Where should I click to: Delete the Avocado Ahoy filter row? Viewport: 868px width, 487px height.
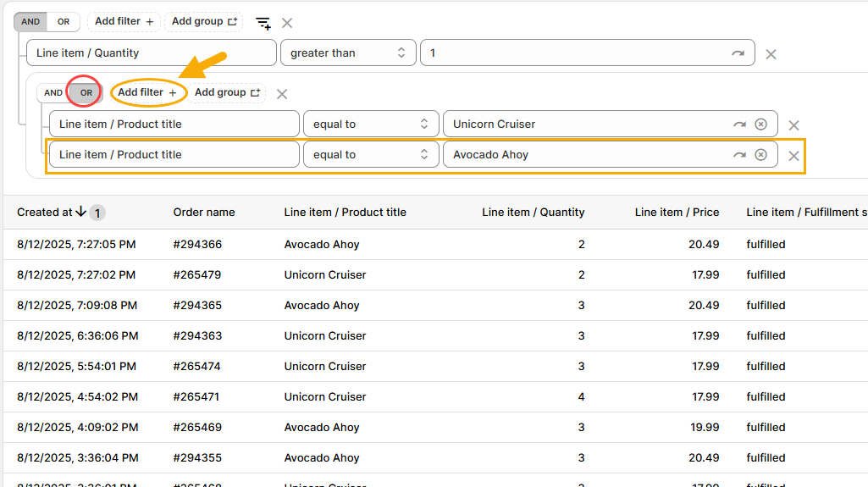(793, 156)
